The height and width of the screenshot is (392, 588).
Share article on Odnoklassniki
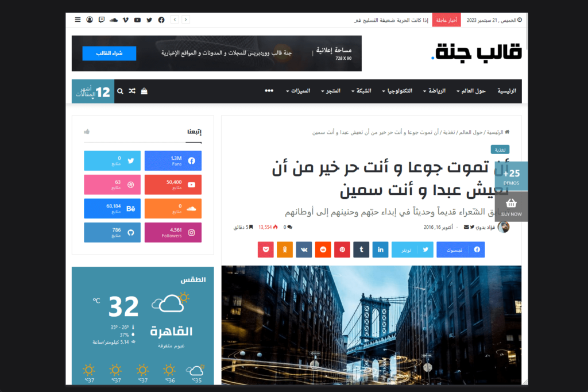click(x=285, y=249)
